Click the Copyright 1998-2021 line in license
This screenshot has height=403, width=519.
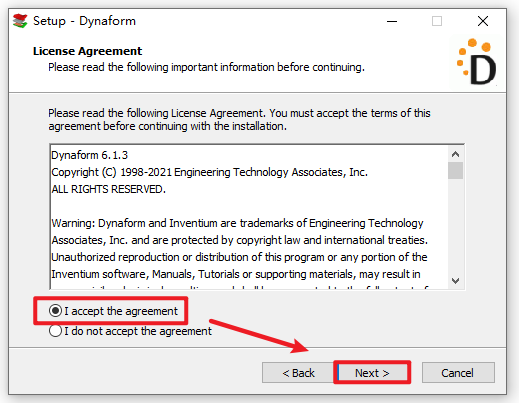point(209,172)
